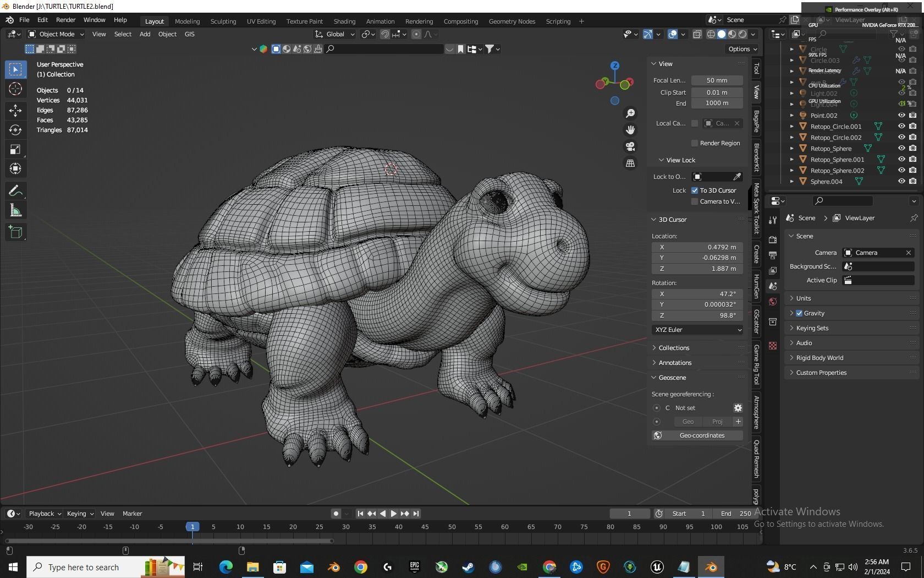
Task: Select the Add Cube tool
Action: [15, 232]
